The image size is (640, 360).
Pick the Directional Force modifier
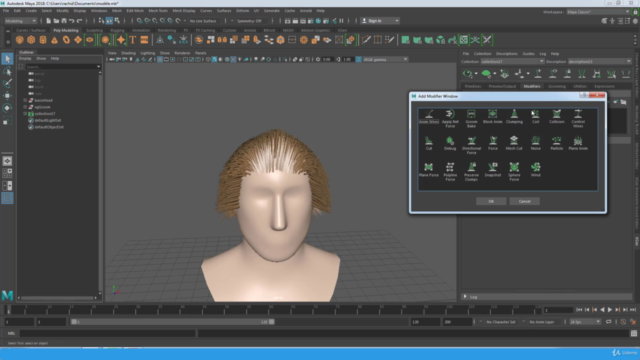[471, 145]
